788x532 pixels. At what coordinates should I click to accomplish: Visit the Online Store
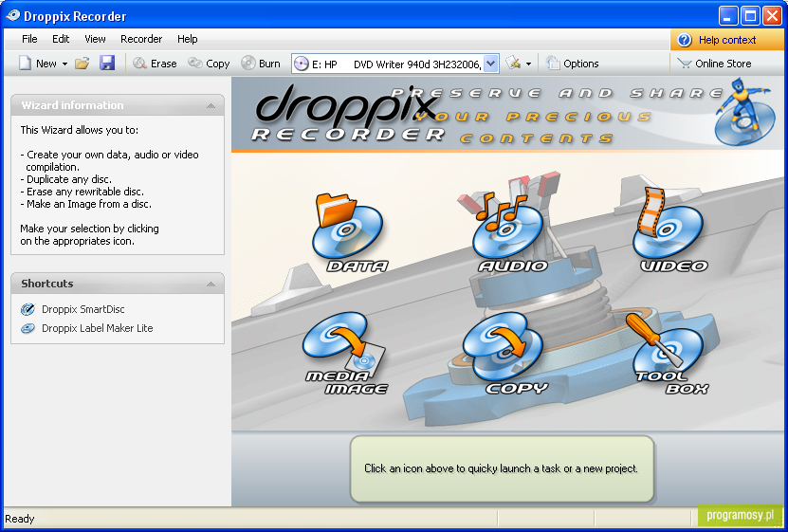(x=714, y=64)
